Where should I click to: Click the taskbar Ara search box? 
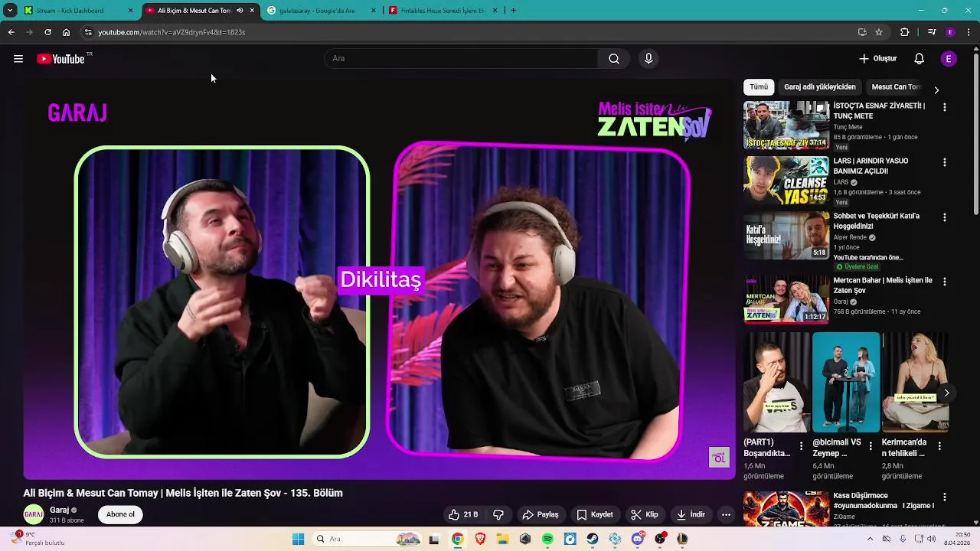(x=367, y=539)
